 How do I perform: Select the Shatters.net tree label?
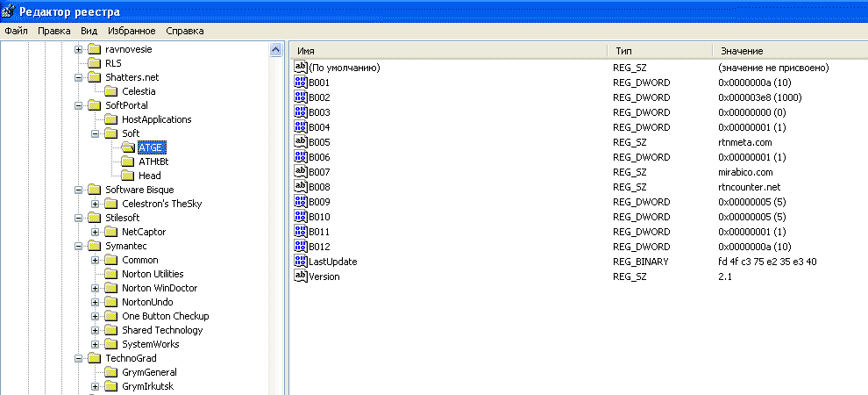click(x=132, y=77)
